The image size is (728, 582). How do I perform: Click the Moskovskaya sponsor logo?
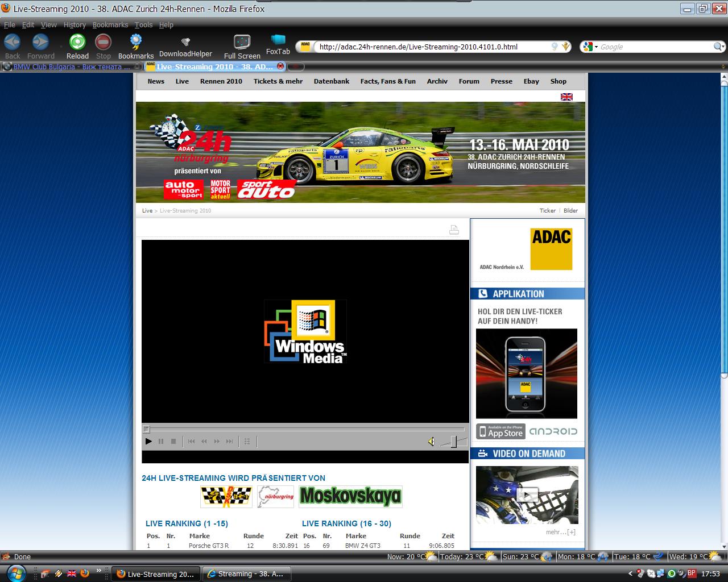[x=350, y=496]
